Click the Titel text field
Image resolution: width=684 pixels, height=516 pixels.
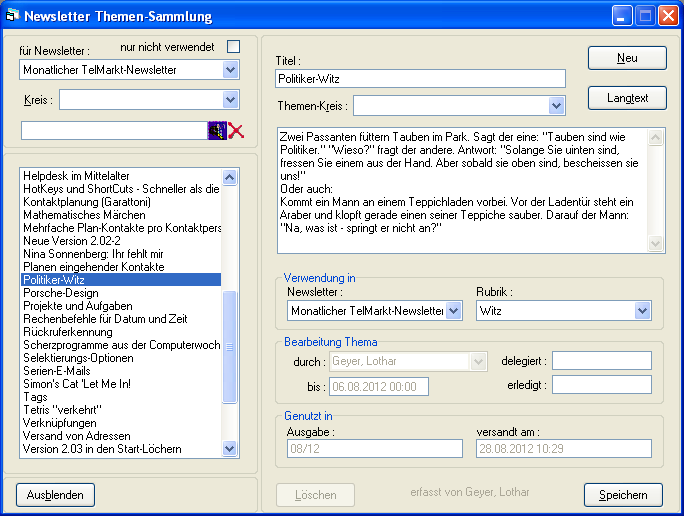(420, 78)
